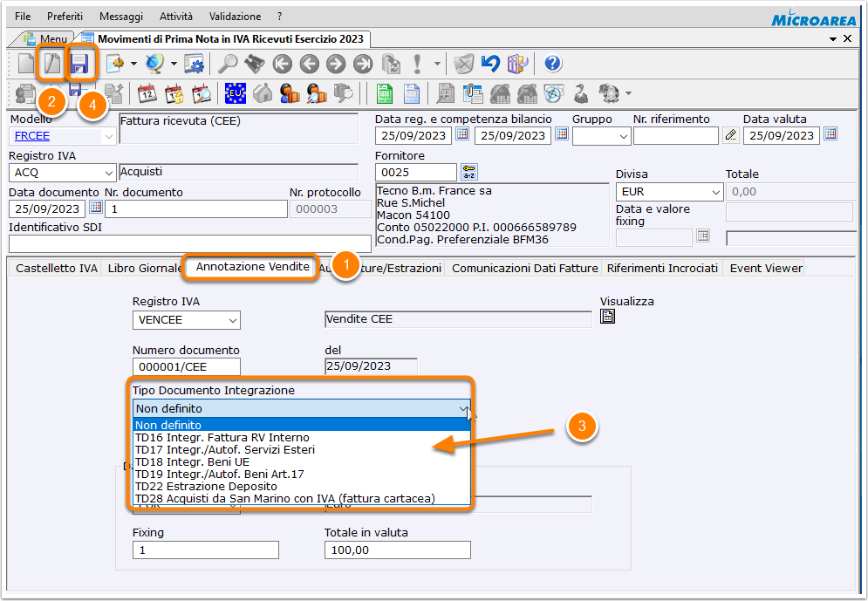868x601 pixels.
Task: Click the Visualizza document icon
Action: pos(608,317)
